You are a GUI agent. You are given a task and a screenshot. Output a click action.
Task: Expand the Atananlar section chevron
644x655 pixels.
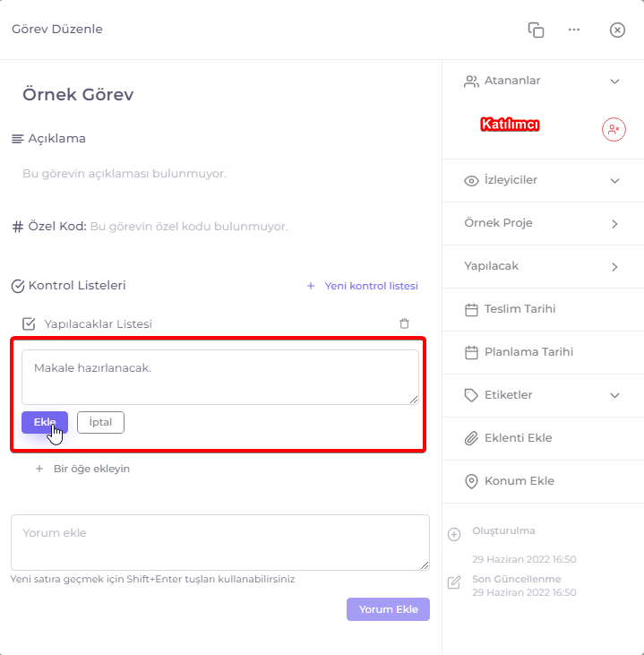click(x=614, y=81)
